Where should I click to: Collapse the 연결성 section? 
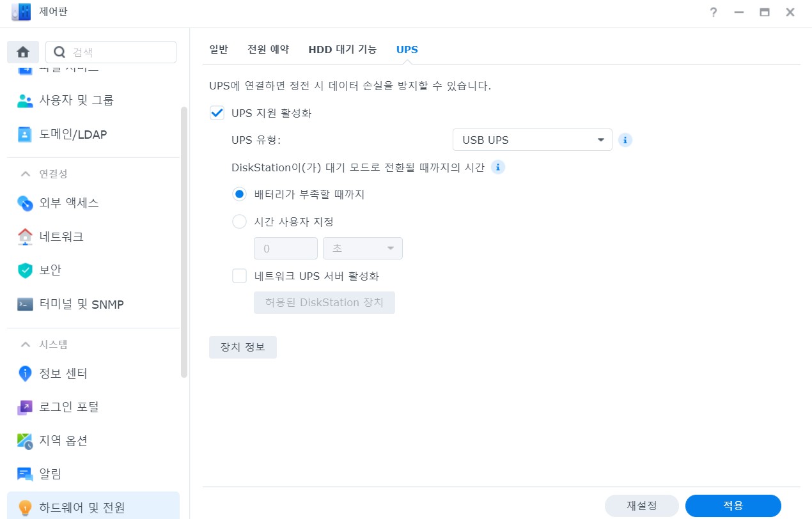[x=25, y=174]
